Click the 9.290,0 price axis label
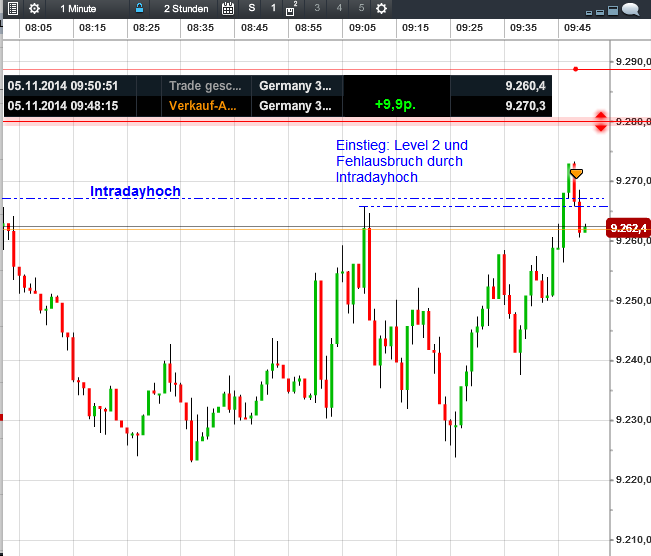The image size is (651, 556). point(632,61)
